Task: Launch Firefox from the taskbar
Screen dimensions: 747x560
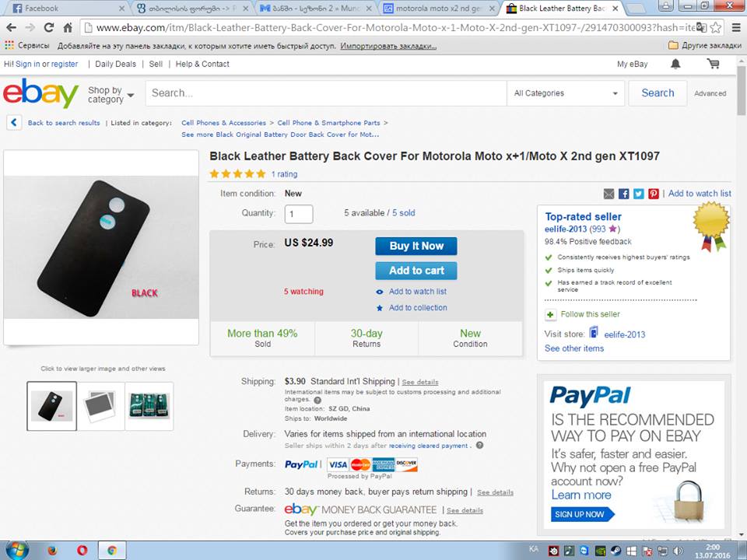Action: (52, 551)
